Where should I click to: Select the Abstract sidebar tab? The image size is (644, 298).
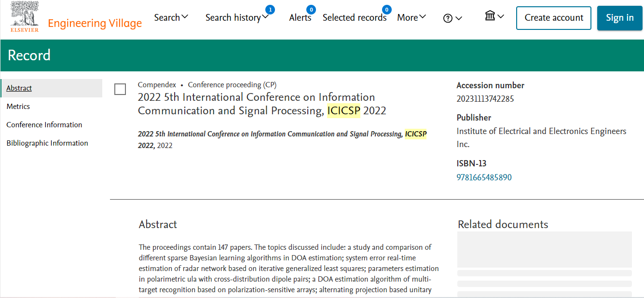tap(51, 88)
